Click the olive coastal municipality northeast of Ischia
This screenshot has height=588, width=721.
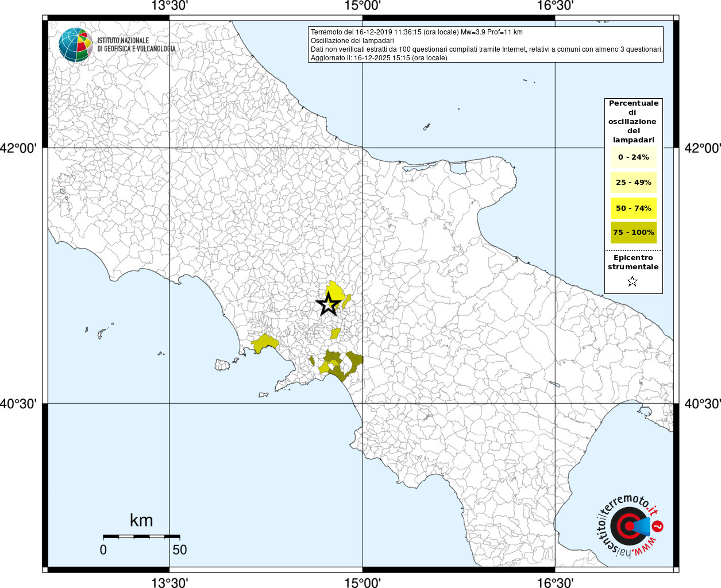point(264,343)
